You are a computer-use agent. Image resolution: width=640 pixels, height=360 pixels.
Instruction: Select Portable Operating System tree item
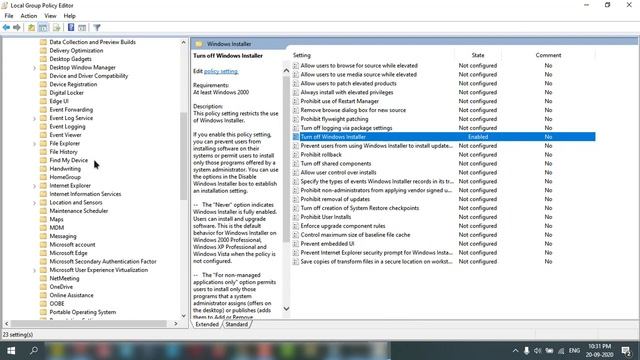82,312
